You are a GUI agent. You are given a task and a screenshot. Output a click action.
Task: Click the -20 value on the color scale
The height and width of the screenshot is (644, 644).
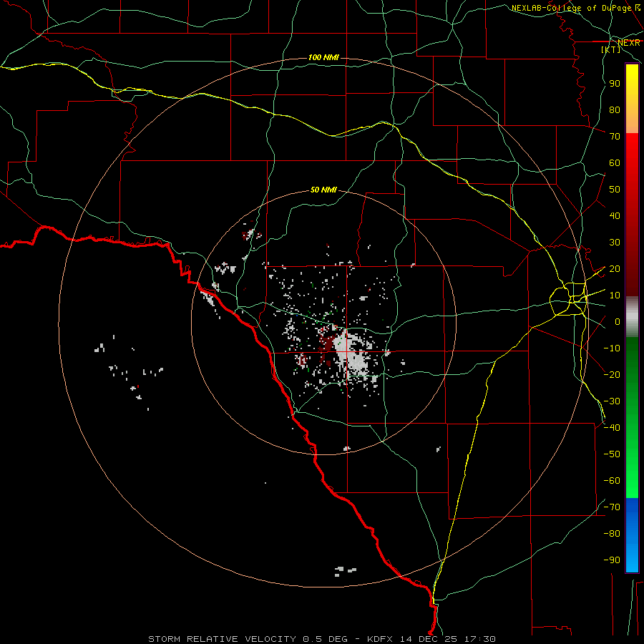coord(612,374)
